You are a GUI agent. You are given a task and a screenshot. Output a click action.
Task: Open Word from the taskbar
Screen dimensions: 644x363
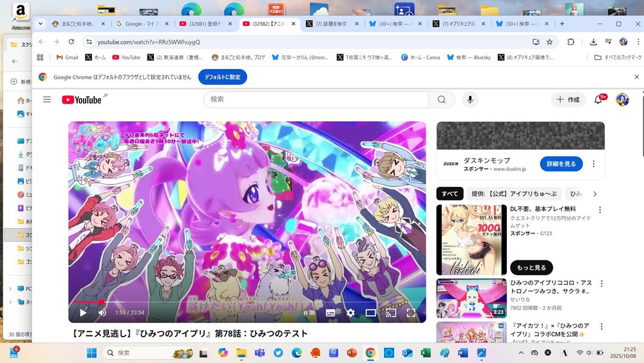pos(463,353)
